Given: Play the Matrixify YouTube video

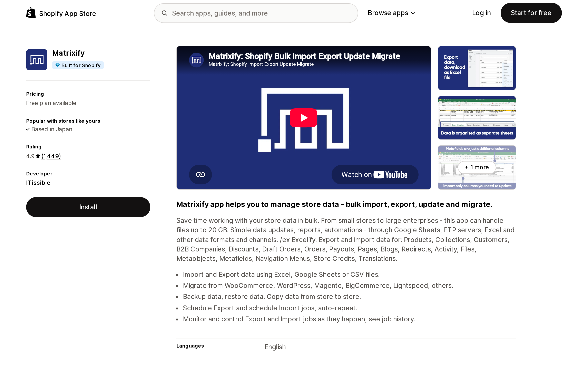Looking at the screenshot, I should point(303,118).
